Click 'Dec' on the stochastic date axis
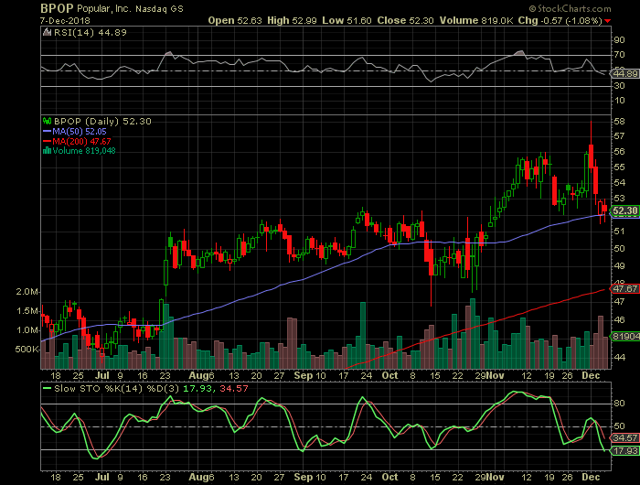This screenshot has width=640, height=485. pyautogui.click(x=590, y=477)
